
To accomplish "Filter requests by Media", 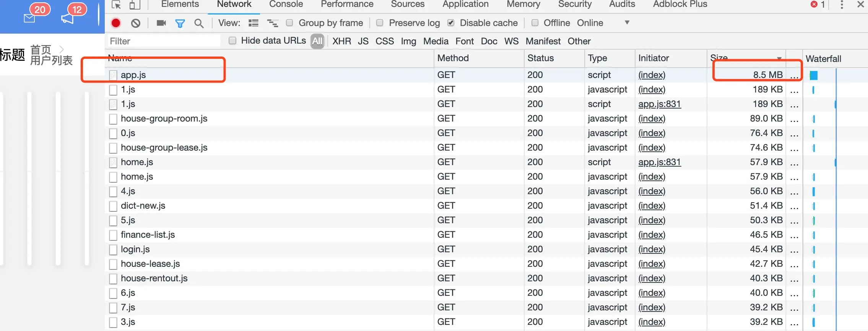I will [436, 41].
